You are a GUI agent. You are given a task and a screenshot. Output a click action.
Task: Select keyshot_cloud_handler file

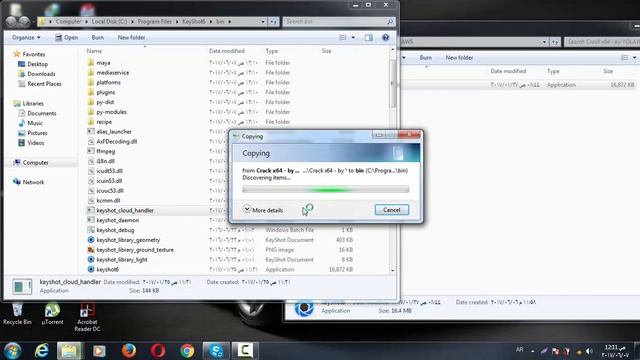[x=125, y=210]
